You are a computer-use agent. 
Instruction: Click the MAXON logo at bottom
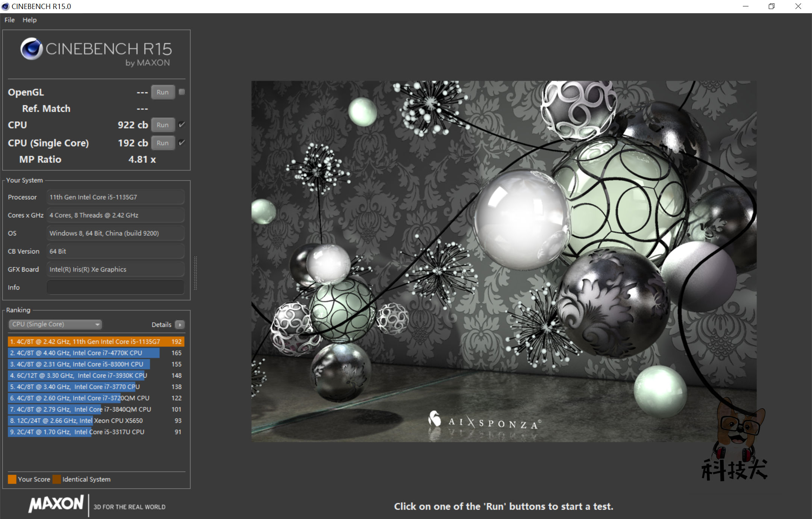56,504
